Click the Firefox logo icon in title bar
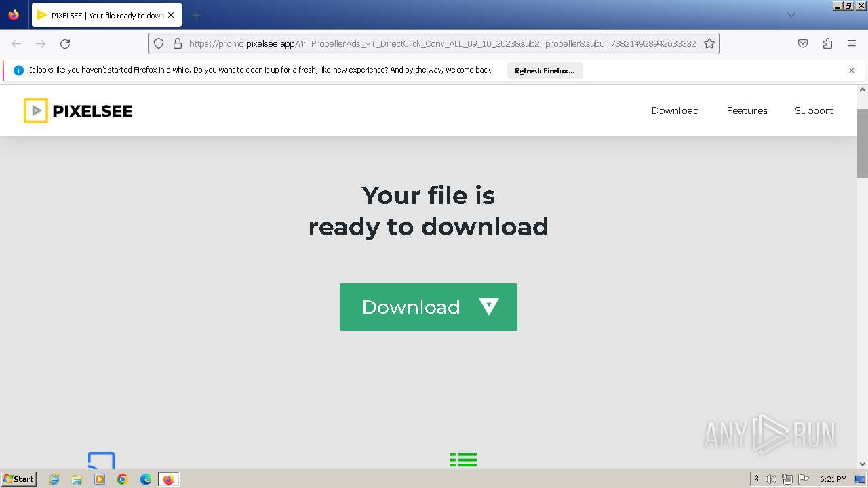Viewport: 868px width, 488px height. click(x=14, y=15)
